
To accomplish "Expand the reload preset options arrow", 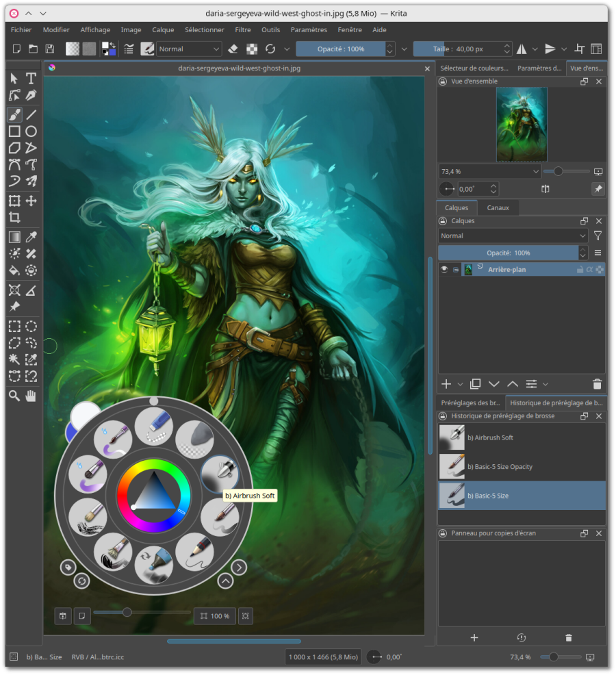I will point(287,49).
